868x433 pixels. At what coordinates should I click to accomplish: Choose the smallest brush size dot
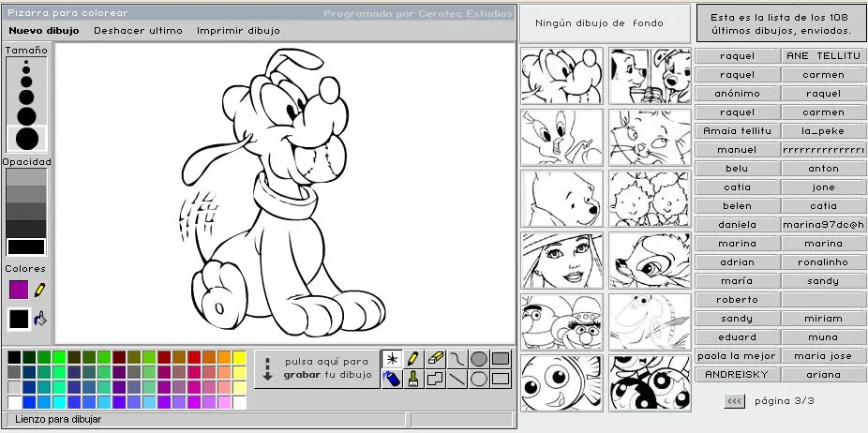pos(26,63)
